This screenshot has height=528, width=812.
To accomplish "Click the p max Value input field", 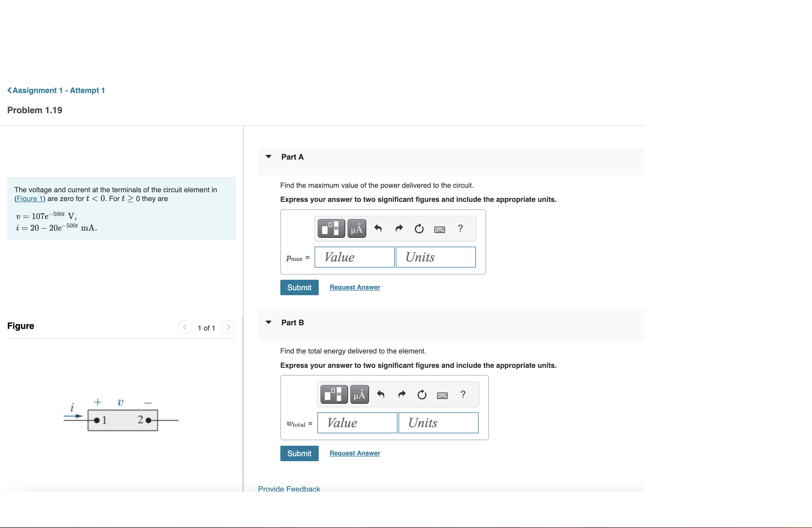I will pyautogui.click(x=354, y=257).
